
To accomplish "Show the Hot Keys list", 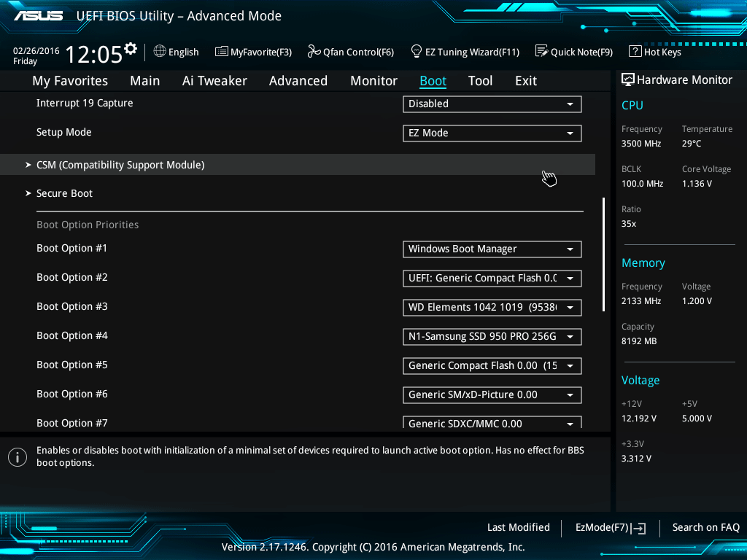I will 655,52.
